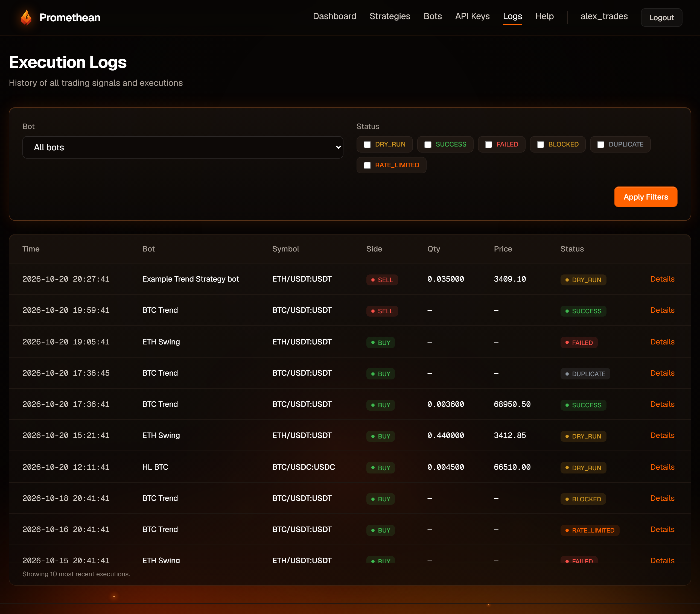Navigate to API Keys
700x614 pixels.
[472, 16]
